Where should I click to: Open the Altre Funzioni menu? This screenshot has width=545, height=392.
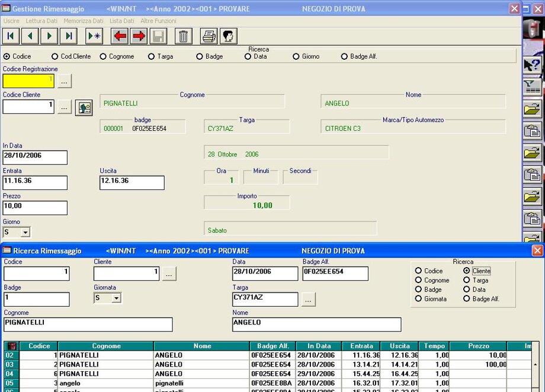pos(158,21)
